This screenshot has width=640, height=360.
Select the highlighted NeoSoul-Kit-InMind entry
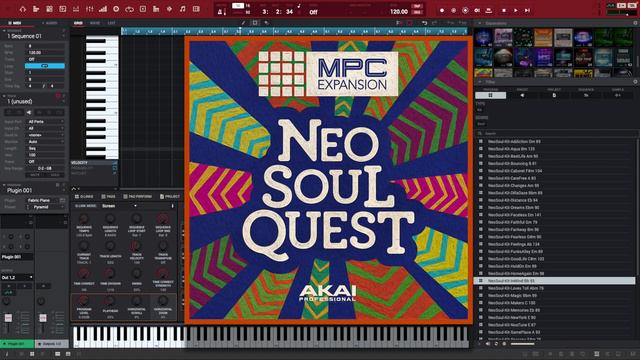[x=555, y=281]
